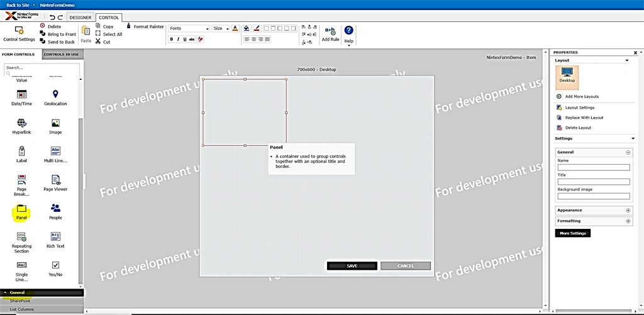Switch to the DESIGNER tab
Viewport: 644px width, 315px height.
coord(80,18)
